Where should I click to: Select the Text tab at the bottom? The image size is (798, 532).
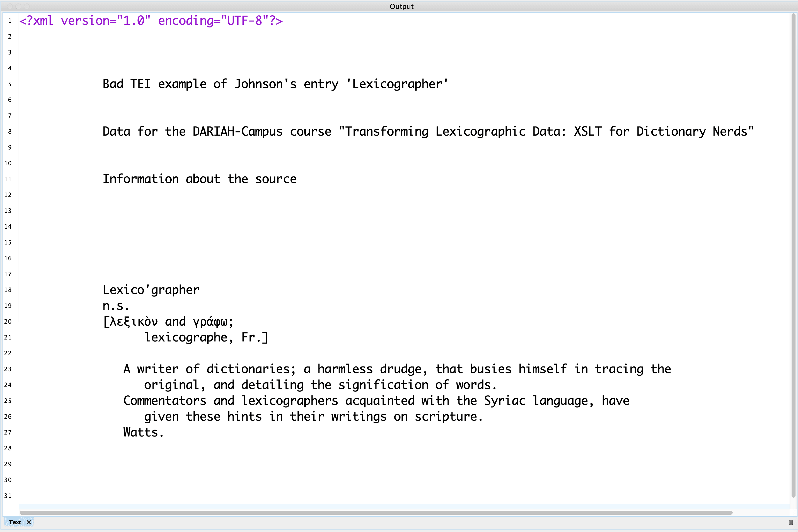coord(15,522)
